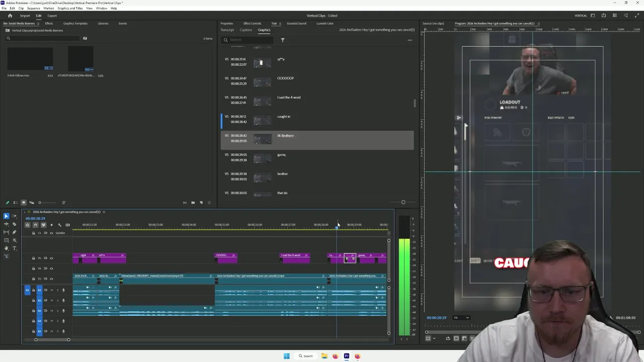Open the Workspaces icon beside VERTICAL

593,16
